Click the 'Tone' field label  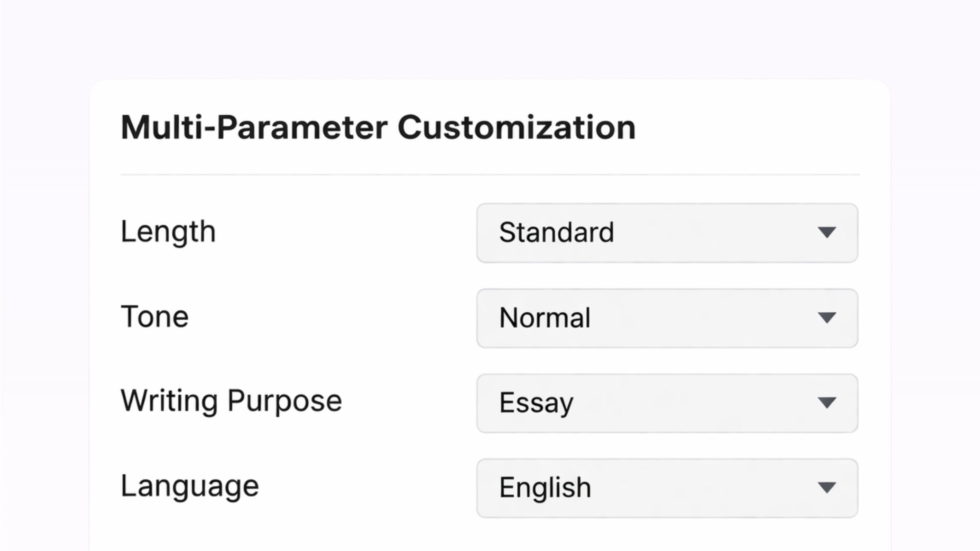pos(154,316)
